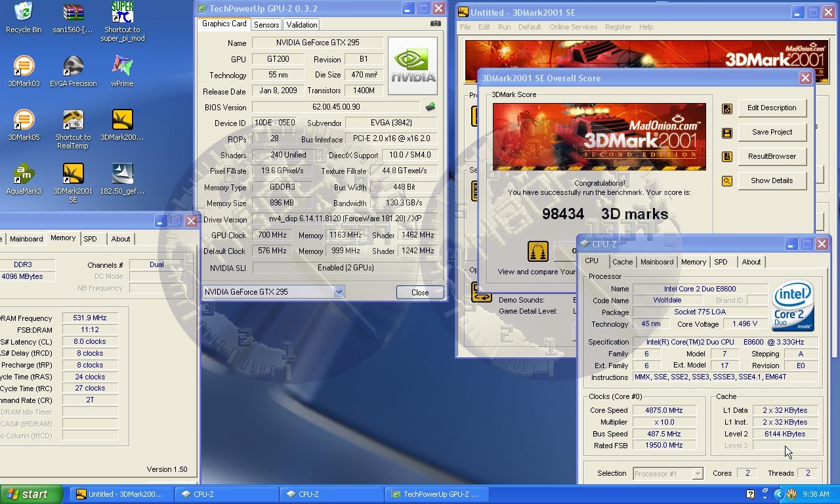Open the Processor #1 selection dropdown in CPU-Z
This screenshot has height=504, width=840.
pyautogui.click(x=698, y=474)
